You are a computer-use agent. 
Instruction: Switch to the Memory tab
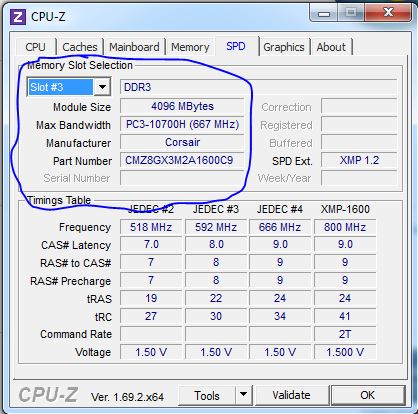(190, 47)
